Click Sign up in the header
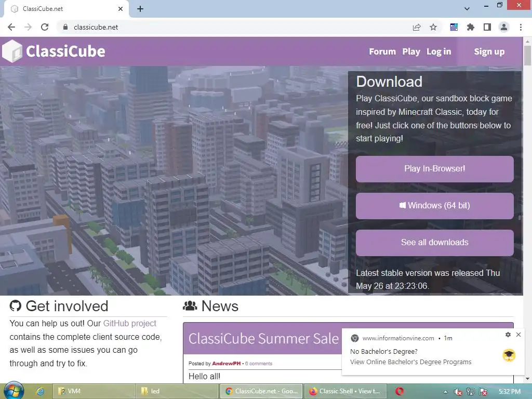The image size is (532, 399). [489, 51]
